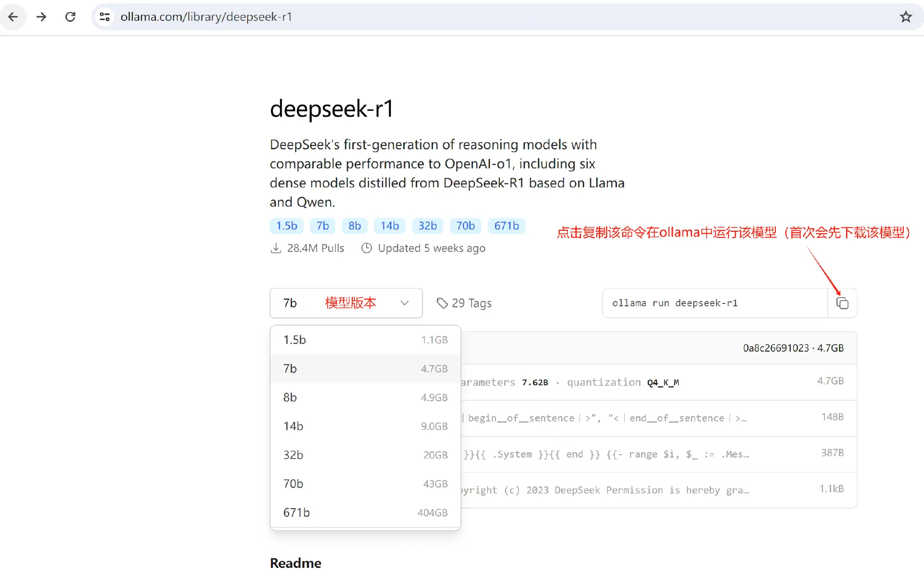Click the browser back arrow
The image size is (924, 577).
[x=13, y=17]
